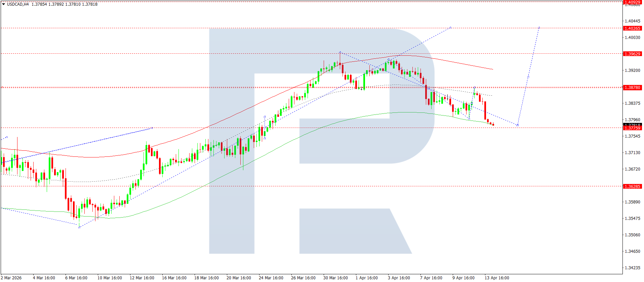
Task: Click the USDCAD,H4 chart title
Action: click(18, 4)
